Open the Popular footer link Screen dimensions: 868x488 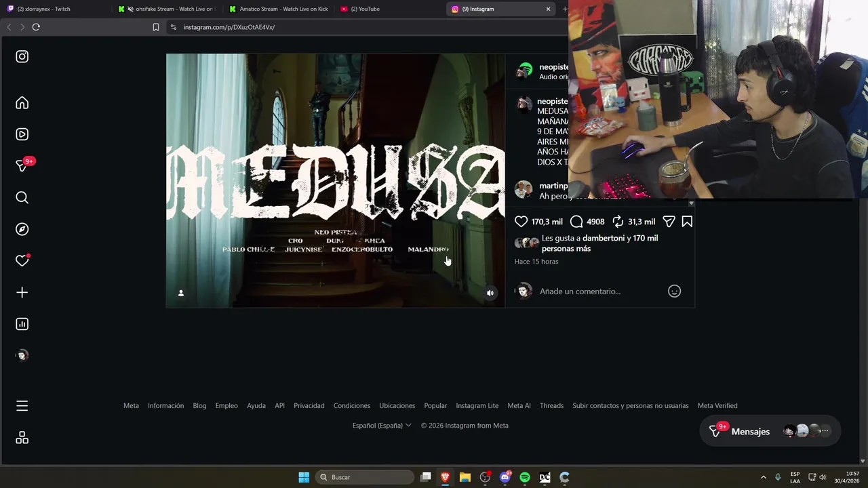pos(435,405)
